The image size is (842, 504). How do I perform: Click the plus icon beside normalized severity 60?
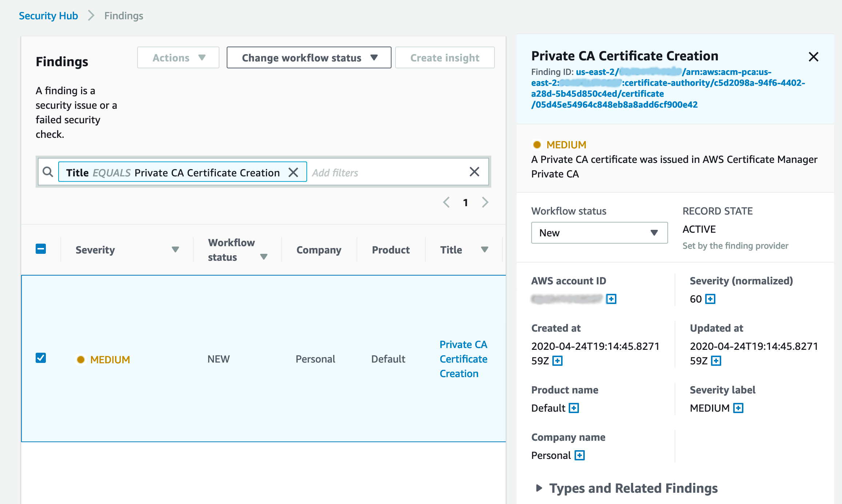click(710, 299)
